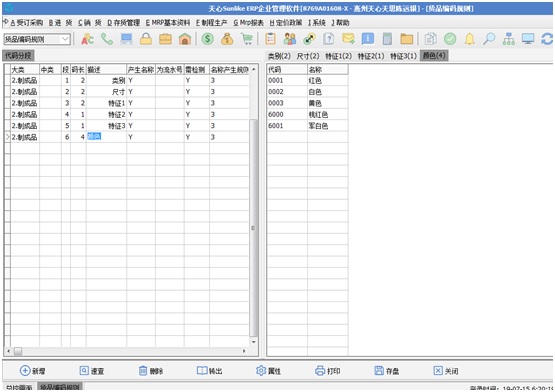Screen dimensions: 555x392
Task: Click the 关闭 button
Action: (x=446, y=371)
